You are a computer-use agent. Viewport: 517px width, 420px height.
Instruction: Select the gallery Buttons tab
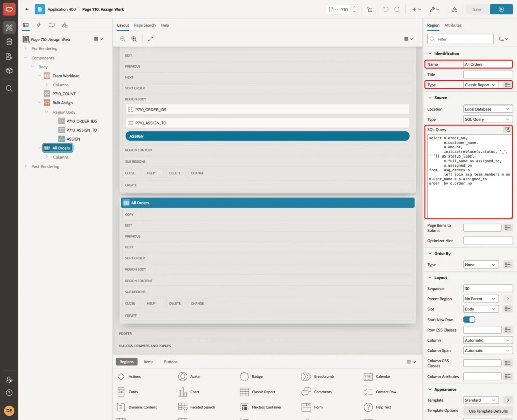171,362
